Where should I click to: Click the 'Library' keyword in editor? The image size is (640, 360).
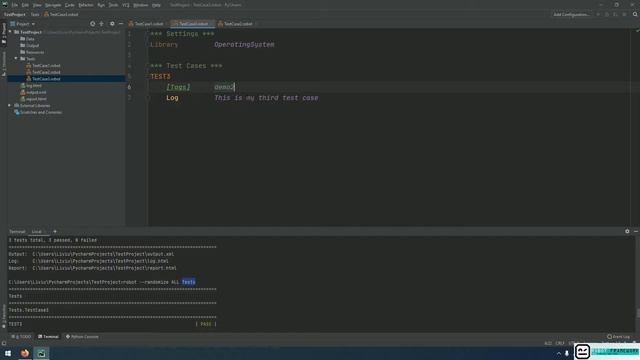click(164, 44)
